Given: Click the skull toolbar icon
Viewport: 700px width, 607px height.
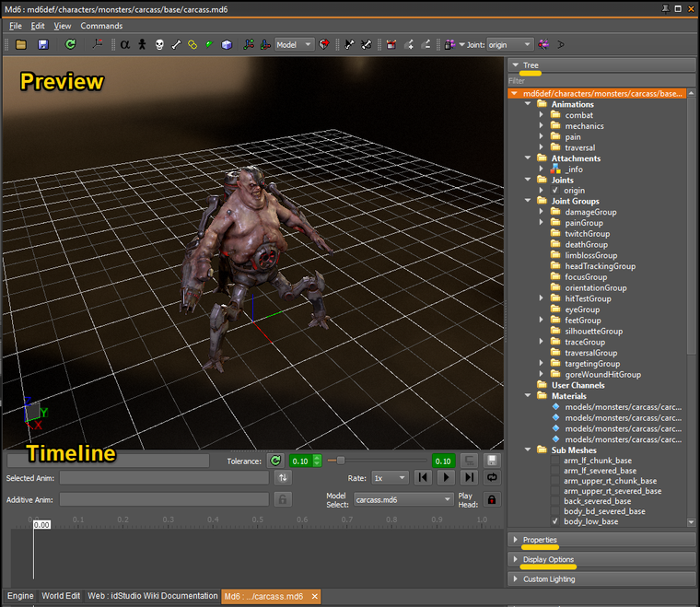Looking at the screenshot, I should click(x=159, y=44).
